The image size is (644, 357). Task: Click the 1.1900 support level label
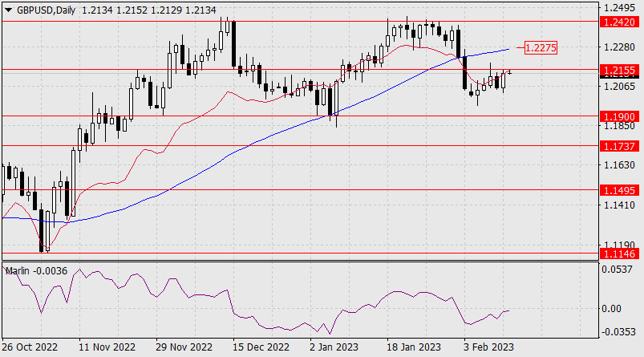pos(618,116)
